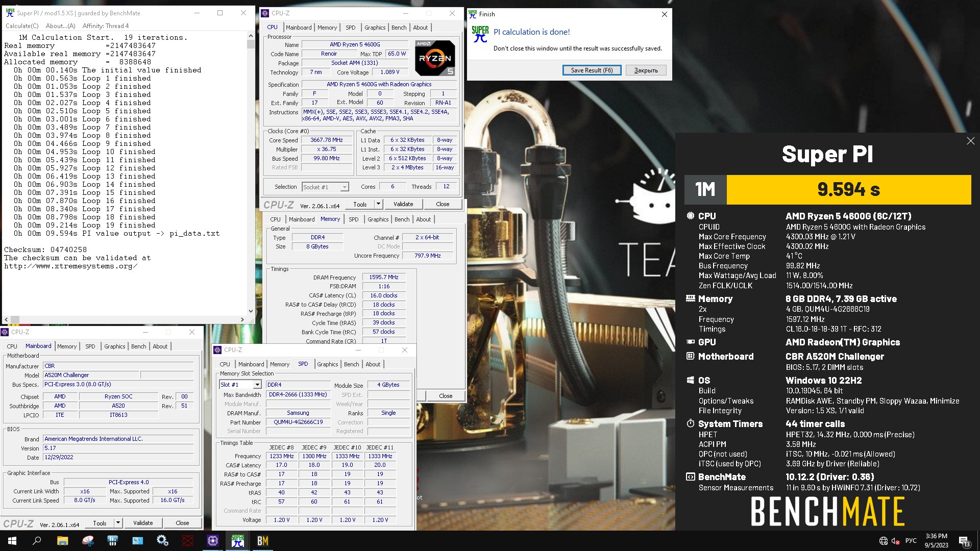
Task: Open Windows Start menu
Action: 12,541
